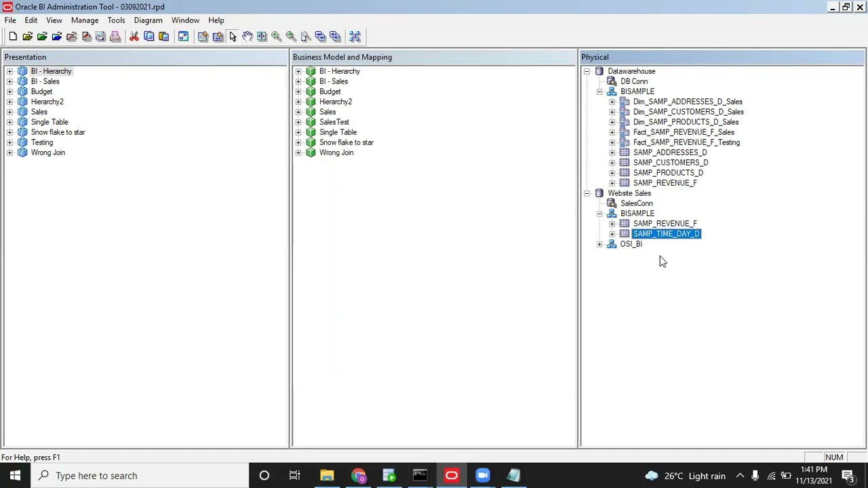Click the green open-folder toolbar icon
Image resolution: width=868 pixels, height=488 pixels.
[x=42, y=37]
